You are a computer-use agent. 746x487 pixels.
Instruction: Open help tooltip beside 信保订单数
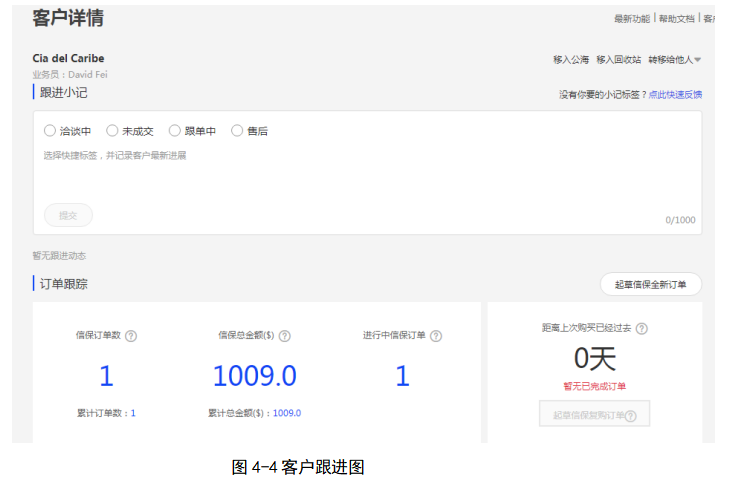(131, 336)
